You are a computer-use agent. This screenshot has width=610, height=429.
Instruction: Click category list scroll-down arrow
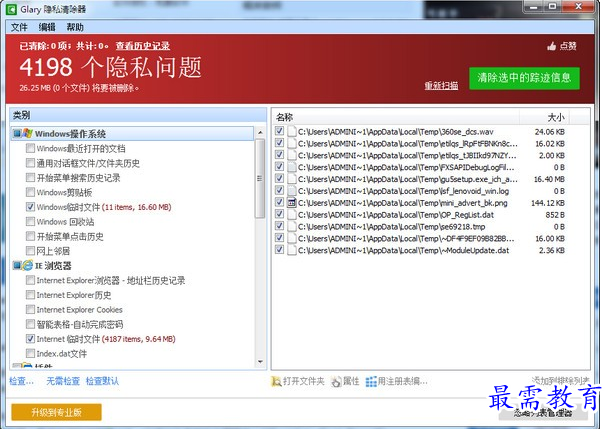(x=260, y=362)
